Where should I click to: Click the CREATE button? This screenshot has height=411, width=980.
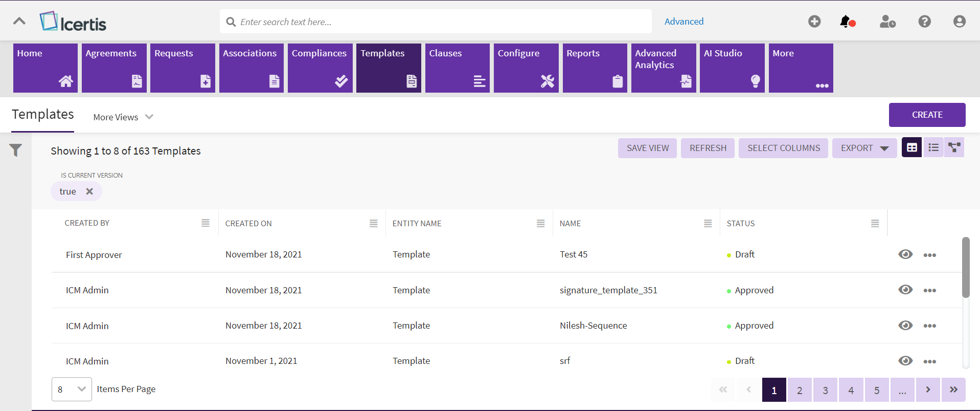(x=927, y=115)
